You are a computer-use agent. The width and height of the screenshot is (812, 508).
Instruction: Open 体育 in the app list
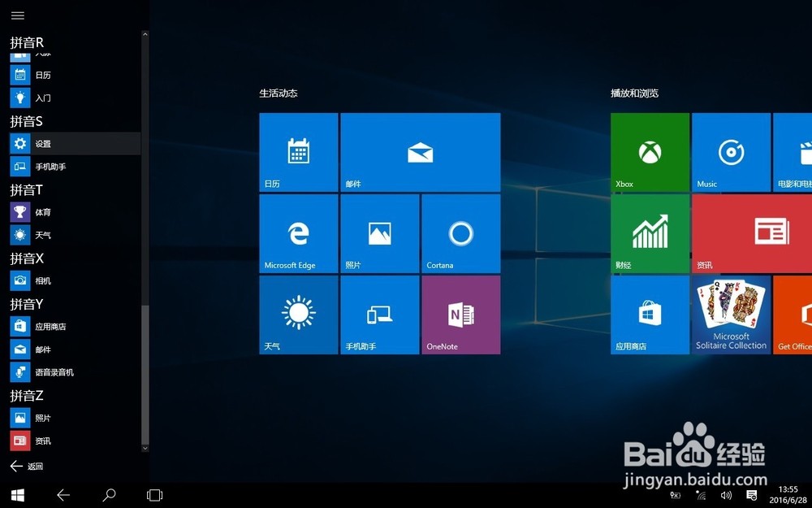click(x=75, y=212)
